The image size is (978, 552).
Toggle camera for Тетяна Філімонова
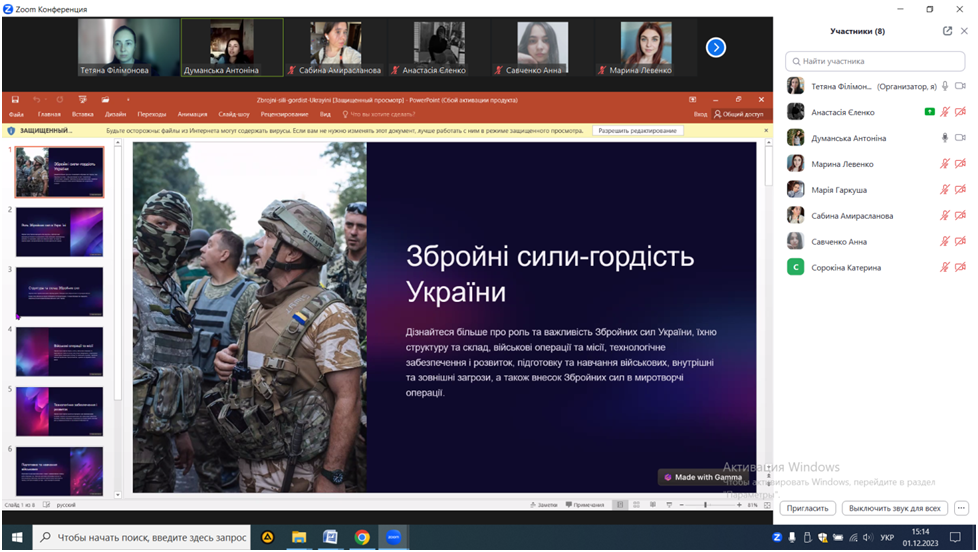click(x=961, y=86)
